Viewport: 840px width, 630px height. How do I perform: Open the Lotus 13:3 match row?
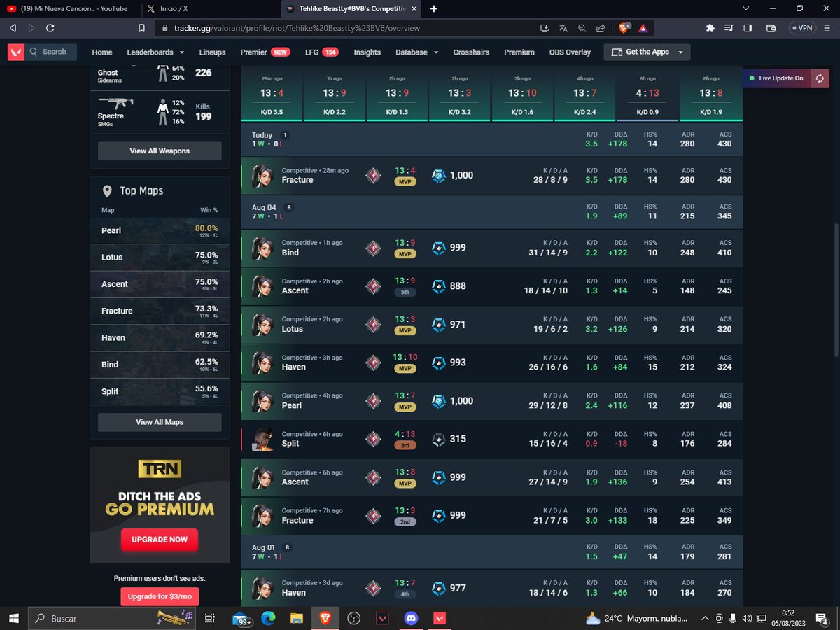[491, 325]
